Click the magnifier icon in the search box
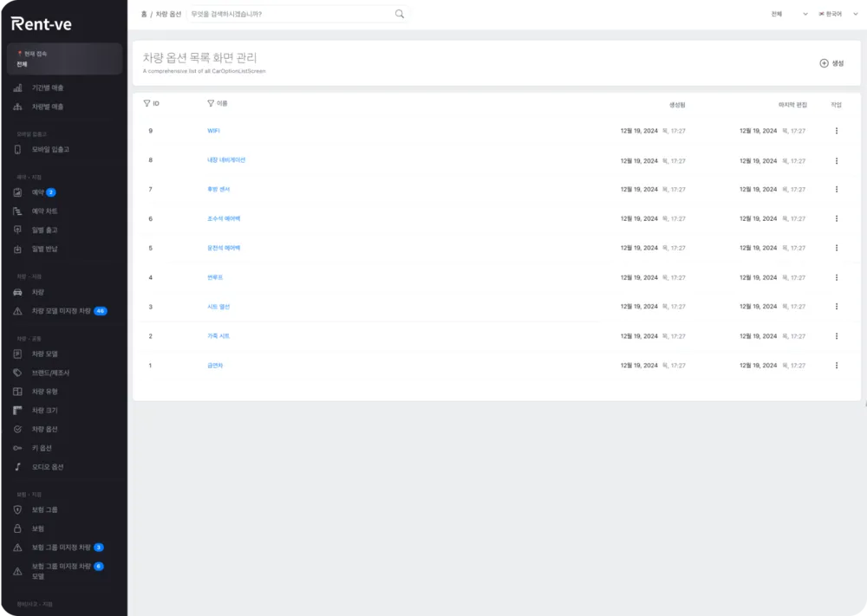Image resolution: width=867 pixels, height=616 pixels. tap(399, 14)
